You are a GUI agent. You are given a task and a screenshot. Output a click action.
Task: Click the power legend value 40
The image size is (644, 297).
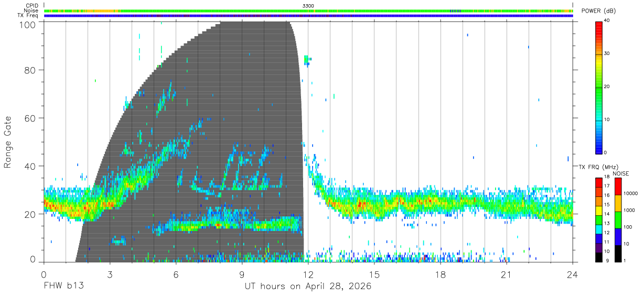tap(607, 21)
